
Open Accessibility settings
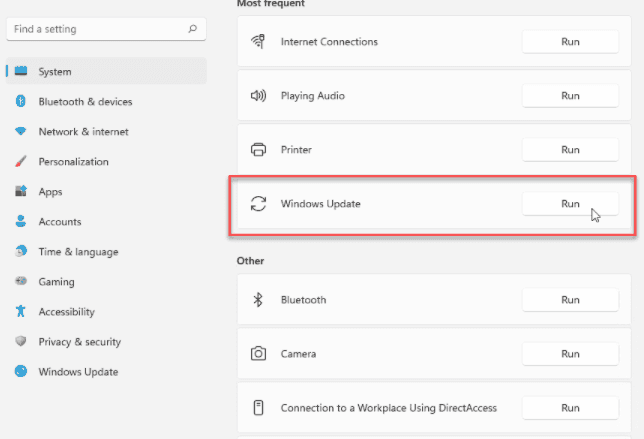(x=106, y=311)
